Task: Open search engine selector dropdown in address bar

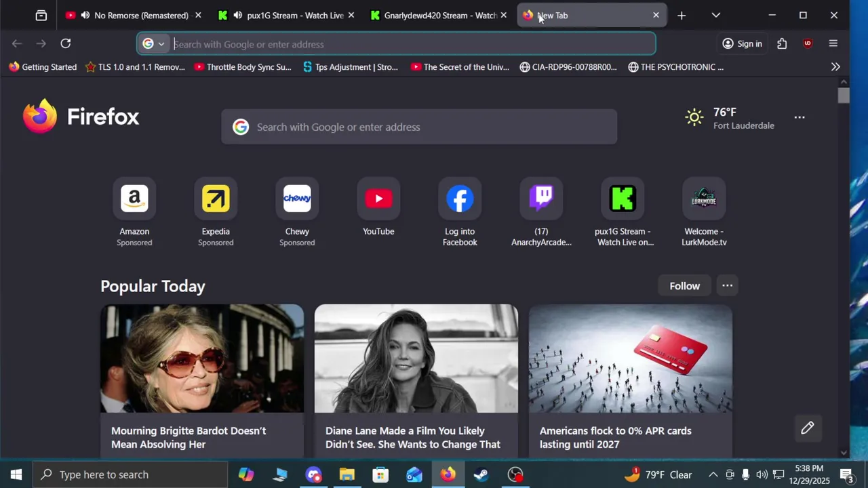Action: 154,43
